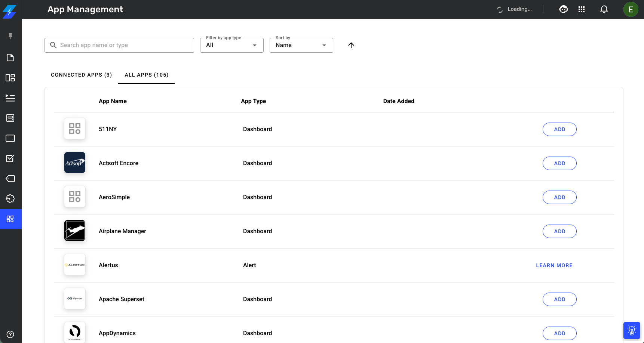Screen dimensions: 644x343
Task: Open the nine-dot app launcher grid
Action: [582, 9]
